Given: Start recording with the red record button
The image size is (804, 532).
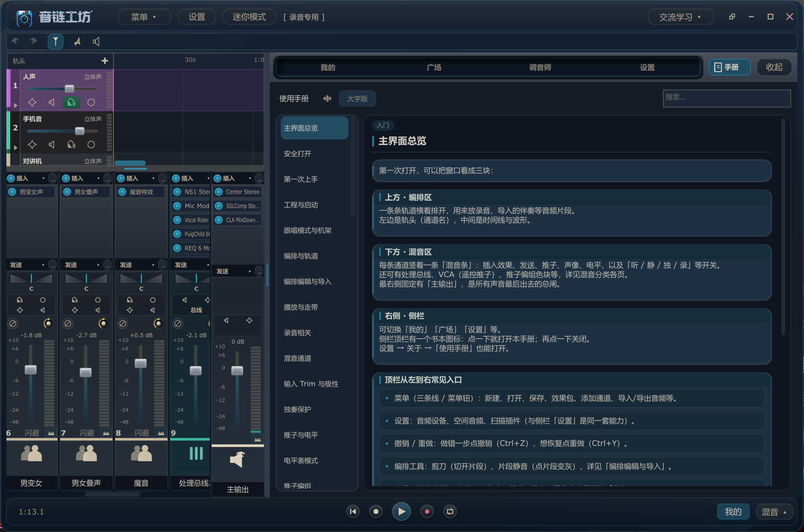Looking at the screenshot, I should (x=427, y=512).
